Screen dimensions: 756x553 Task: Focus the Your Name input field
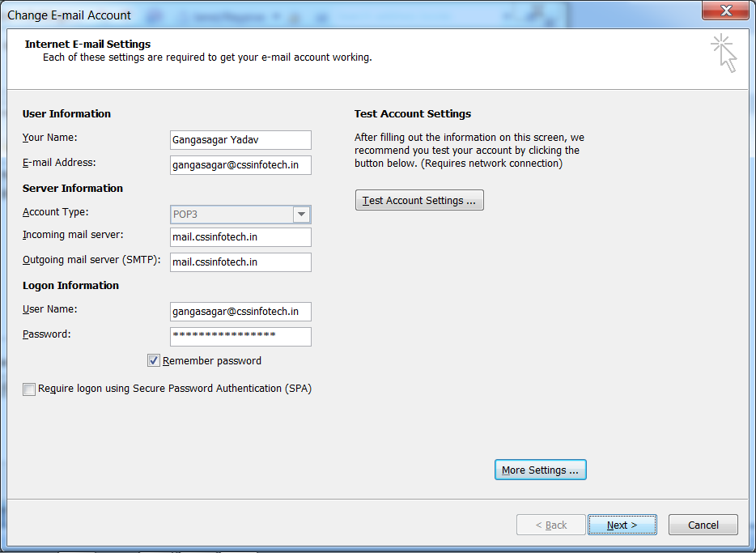click(240, 140)
